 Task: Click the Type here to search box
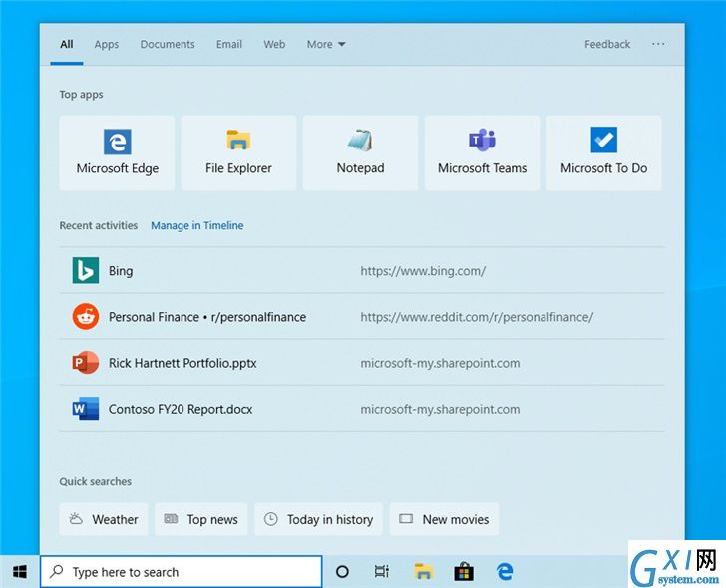[x=181, y=572]
